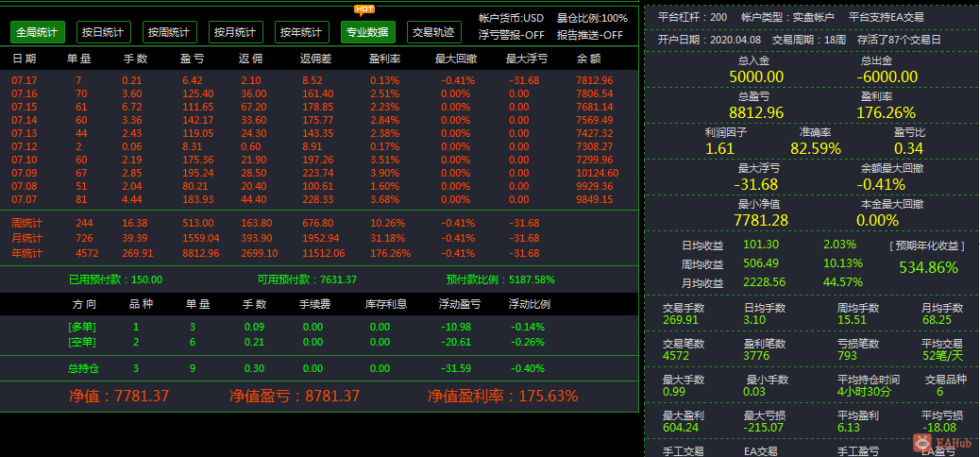Click 总出金 value -6000.00
Viewport: 980px width, 457px height.
tap(887, 76)
